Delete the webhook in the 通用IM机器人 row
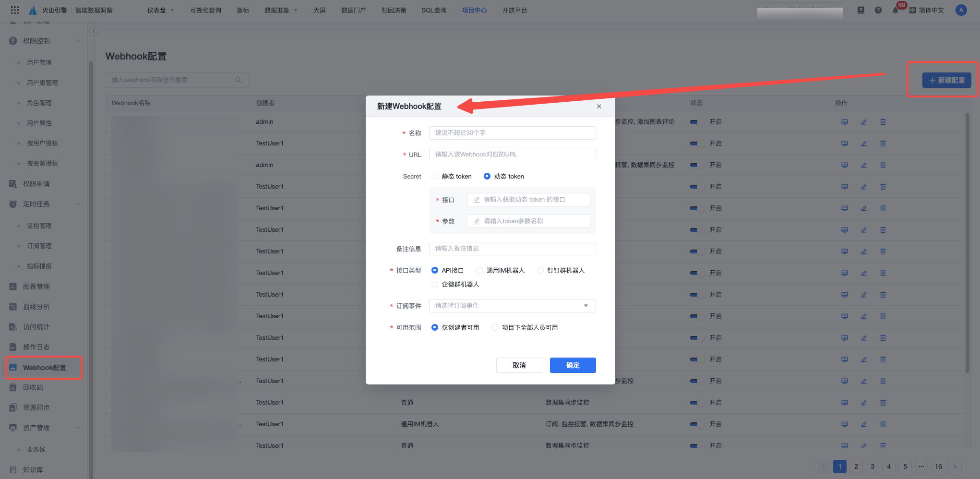The height and width of the screenshot is (479, 980). [883, 424]
